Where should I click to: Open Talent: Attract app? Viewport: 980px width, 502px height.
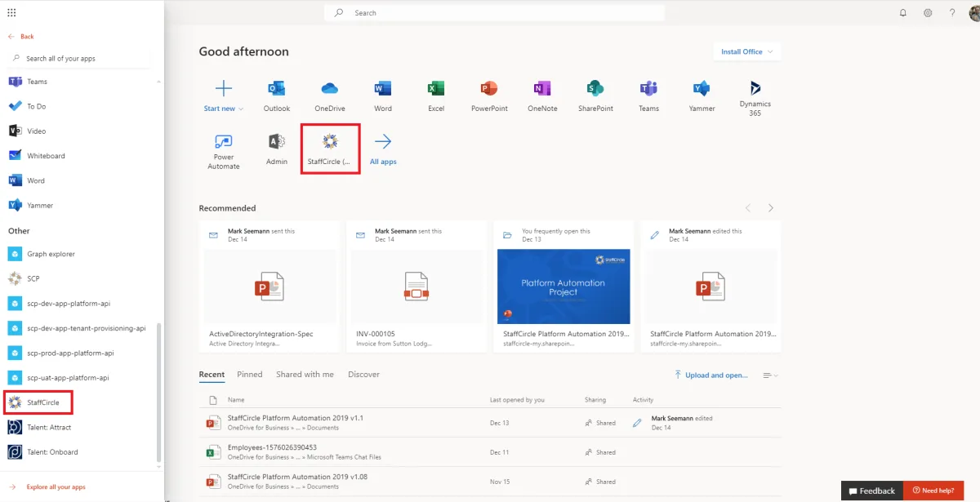coord(49,427)
